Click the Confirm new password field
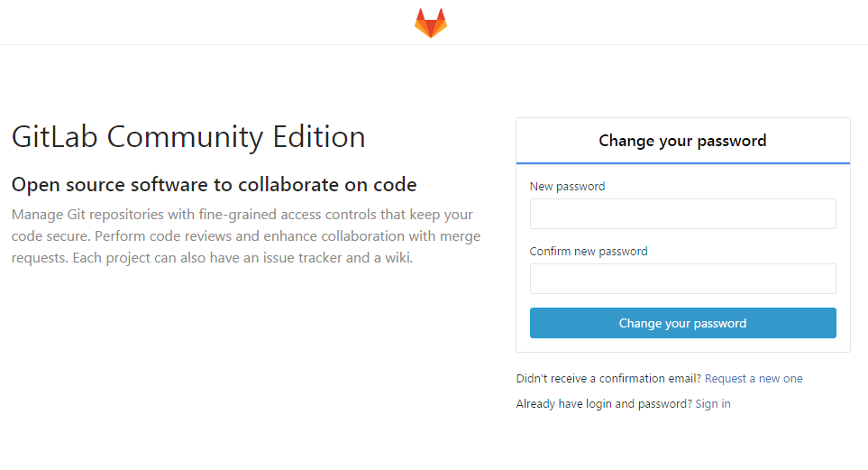Screen dimensions: 868x470 coord(682,279)
